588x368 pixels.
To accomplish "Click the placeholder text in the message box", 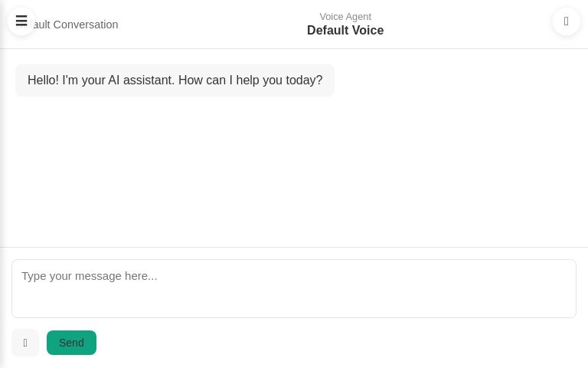I will (90, 276).
